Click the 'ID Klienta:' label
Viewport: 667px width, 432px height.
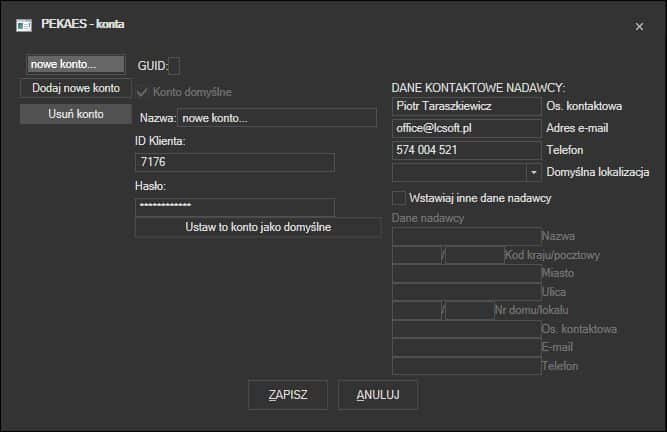(x=160, y=141)
